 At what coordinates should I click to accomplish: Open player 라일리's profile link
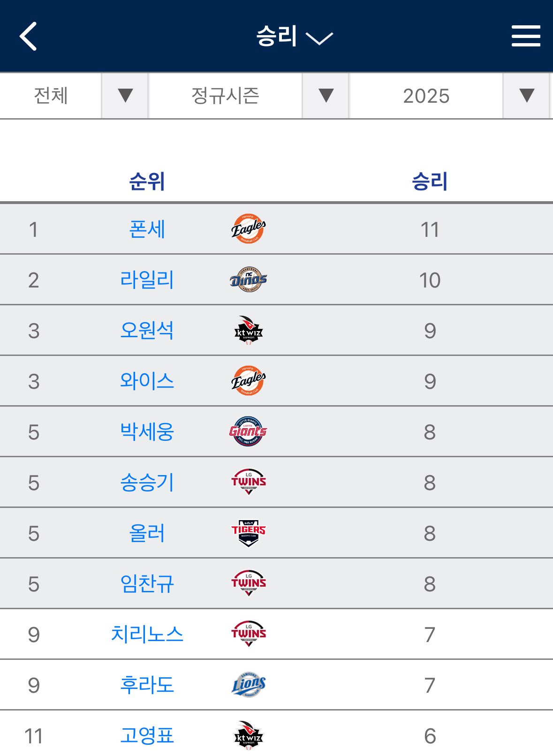coord(147,280)
